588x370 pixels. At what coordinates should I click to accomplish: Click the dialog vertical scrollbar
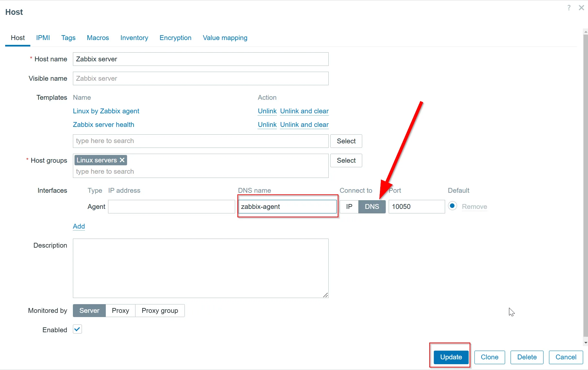[x=585, y=186]
